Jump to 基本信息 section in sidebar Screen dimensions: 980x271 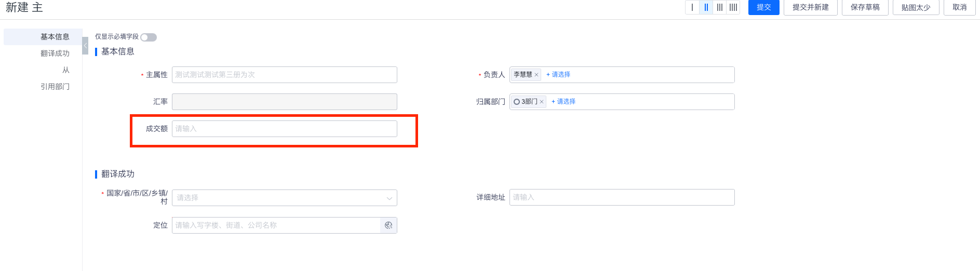(55, 37)
